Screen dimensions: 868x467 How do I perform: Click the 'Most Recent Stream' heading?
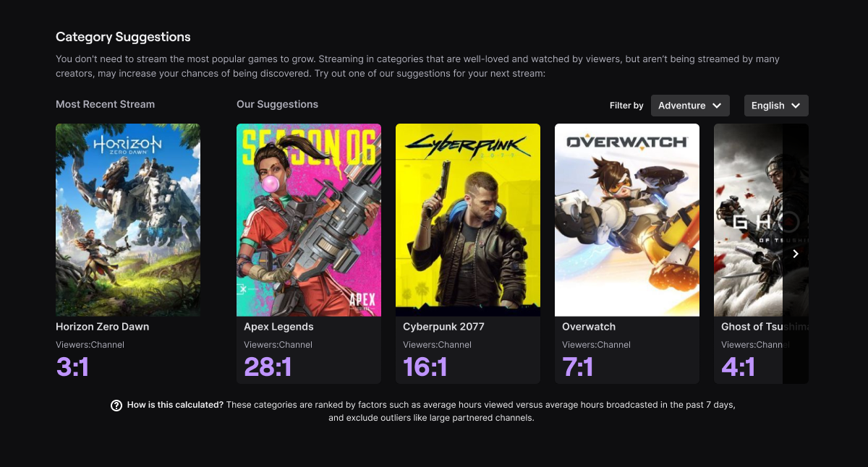click(x=105, y=104)
